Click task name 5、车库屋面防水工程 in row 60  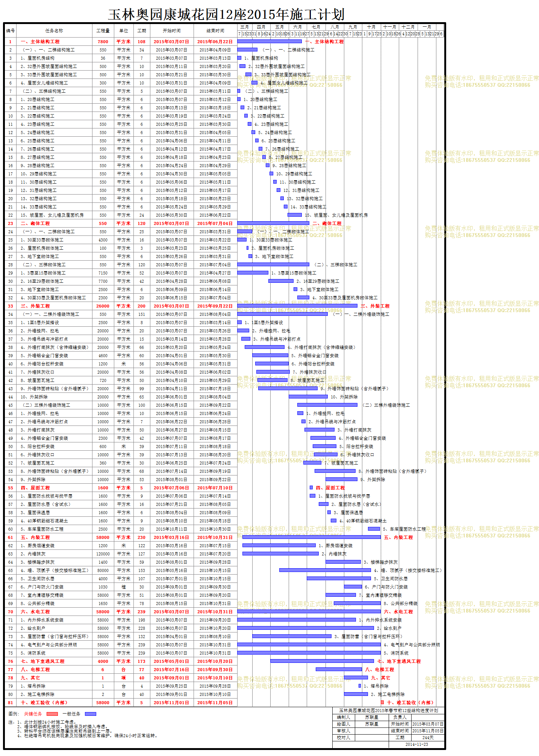tap(42, 529)
